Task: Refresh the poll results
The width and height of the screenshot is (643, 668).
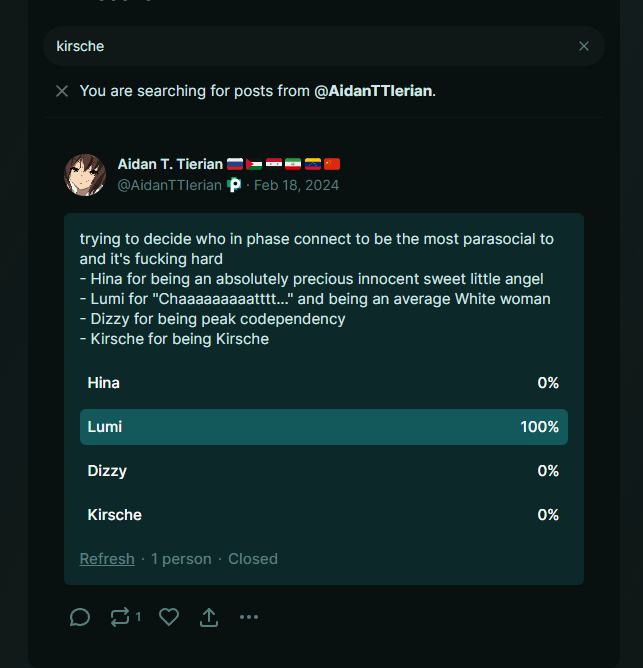Action: (107, 559)
